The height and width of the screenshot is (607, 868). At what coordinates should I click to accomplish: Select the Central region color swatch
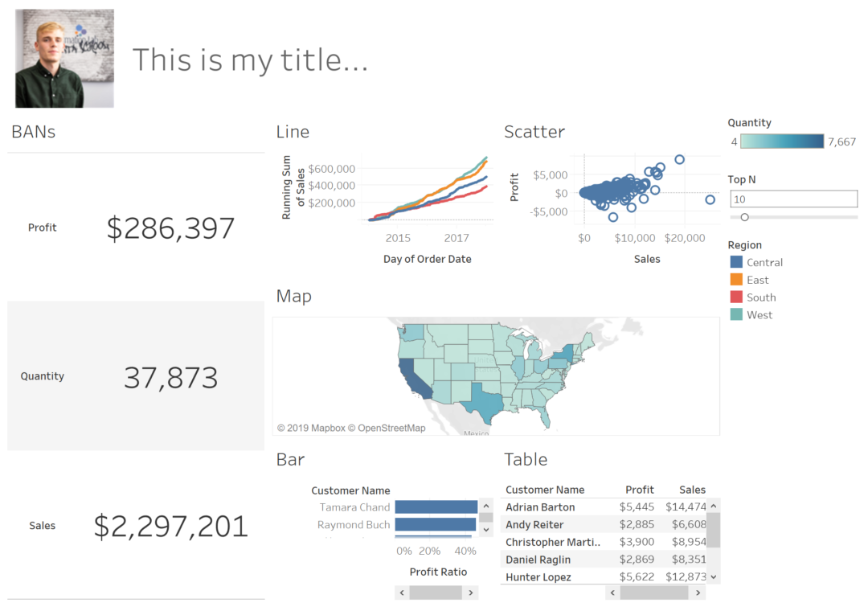736,262
